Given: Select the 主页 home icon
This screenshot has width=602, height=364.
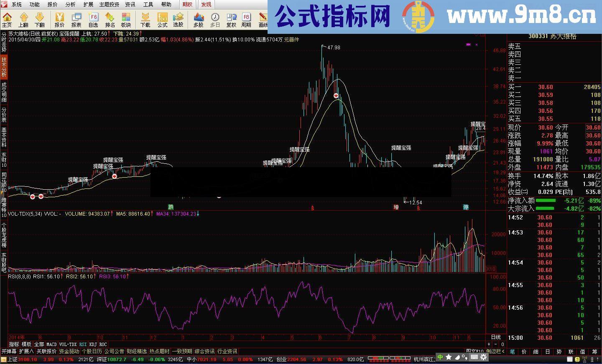Looking at the screenshot, I should 6,19.
